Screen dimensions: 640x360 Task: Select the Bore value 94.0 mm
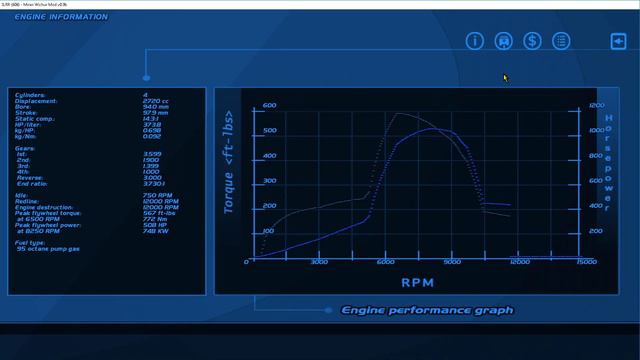pyautogui.click(x=156, y=107)
